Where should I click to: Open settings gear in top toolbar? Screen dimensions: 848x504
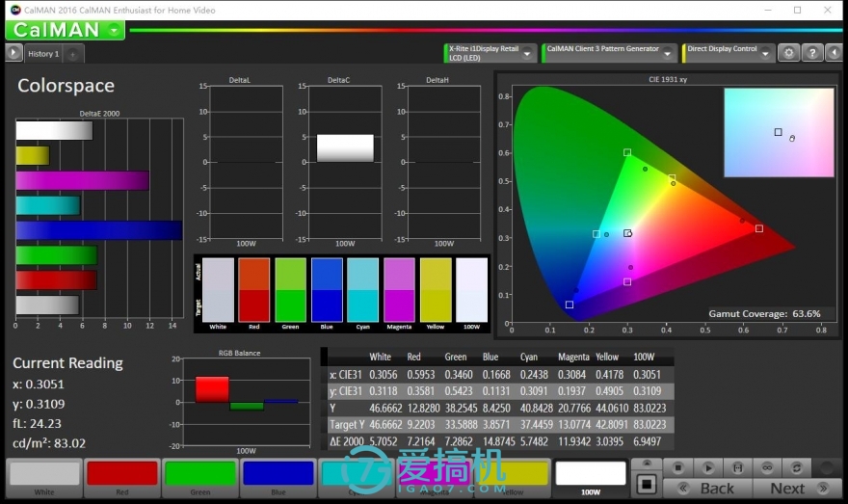(789, 52)
